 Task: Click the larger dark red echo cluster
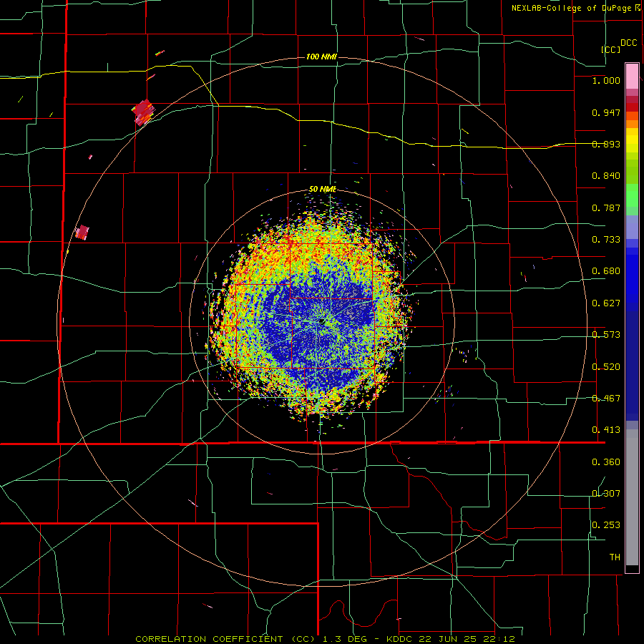[143, 112]
